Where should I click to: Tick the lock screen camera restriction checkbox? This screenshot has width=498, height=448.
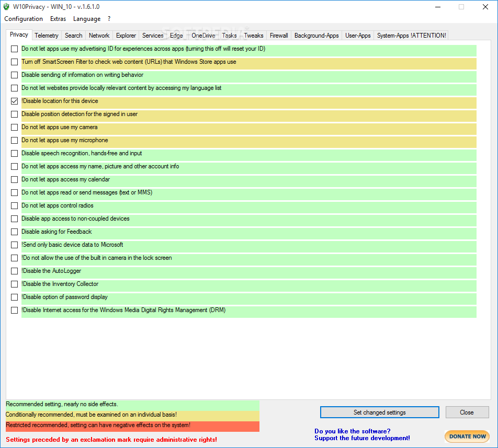(x=14, y=258)
